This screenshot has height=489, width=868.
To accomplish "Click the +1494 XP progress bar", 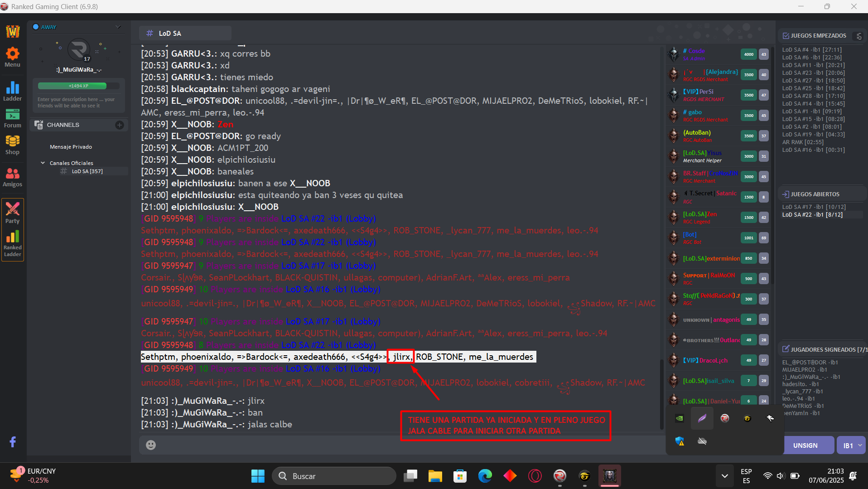I will click(x=78, y=86).
